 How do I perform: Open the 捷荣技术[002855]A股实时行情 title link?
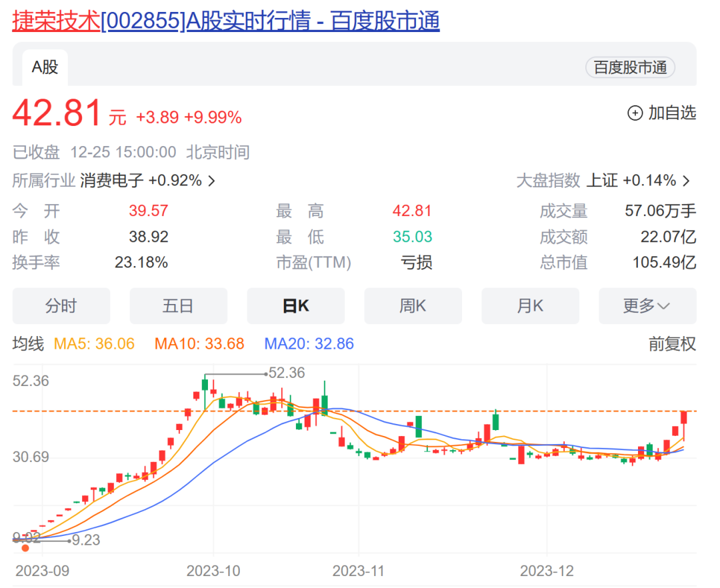pos(226,21)
